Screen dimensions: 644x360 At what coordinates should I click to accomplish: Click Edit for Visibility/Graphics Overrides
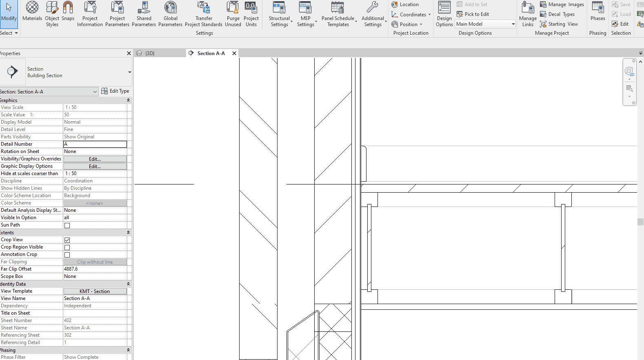click(x=95, y=159)
